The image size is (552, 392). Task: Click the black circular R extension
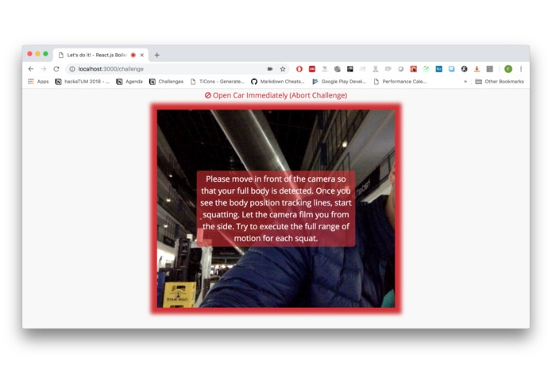(464, 69)
